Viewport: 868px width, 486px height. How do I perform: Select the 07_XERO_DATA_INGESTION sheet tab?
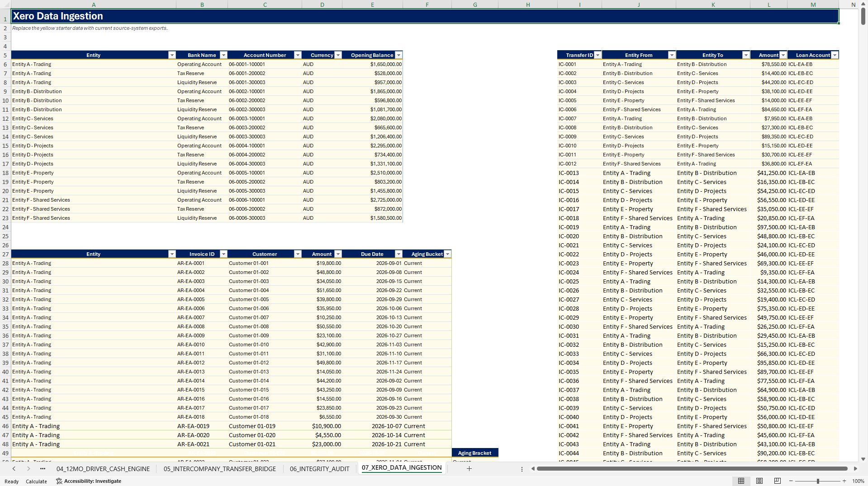point(402,468)
